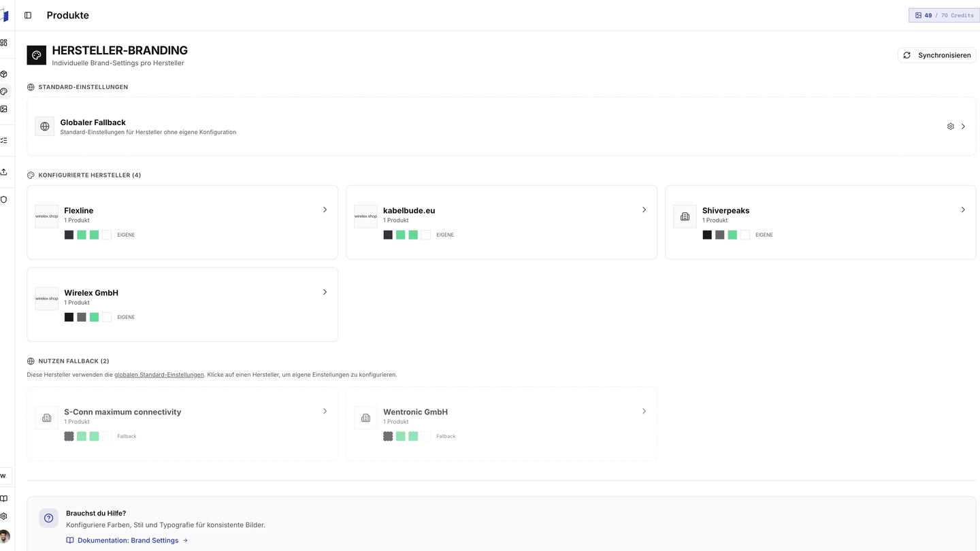Click the 'Globaler Fallback' title text
Image resolution: width=980 pixels, height=551 pixels.
tap(93, 122)
